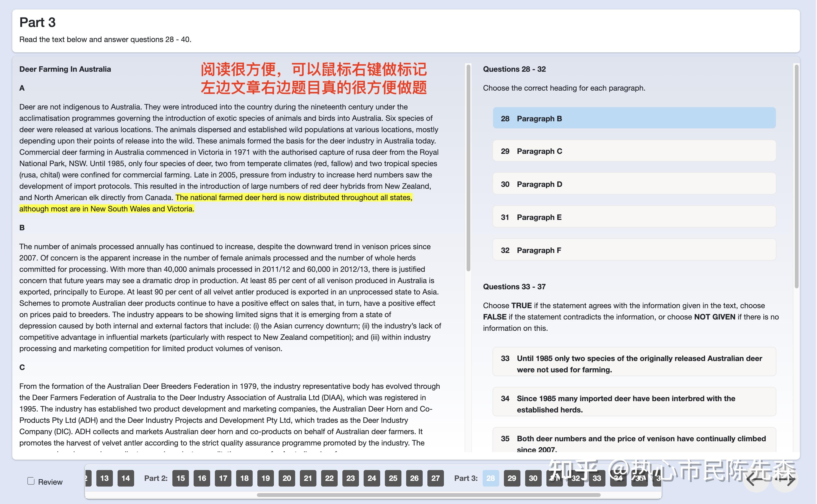Jump to question 25 in navigation bar
Image resolution: width=817 pixels, height=504 pixels.
pos(393,478)
